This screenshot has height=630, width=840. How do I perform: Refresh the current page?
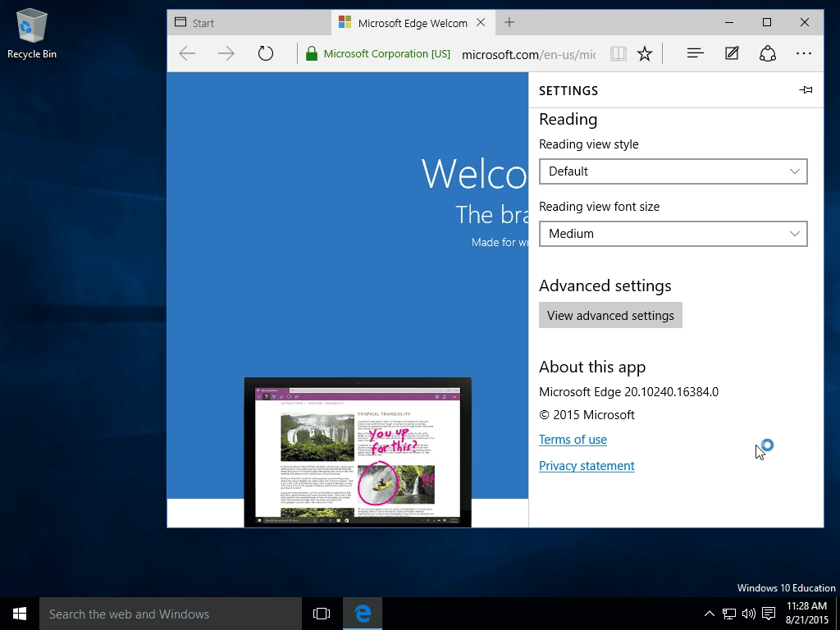[265, 53]
